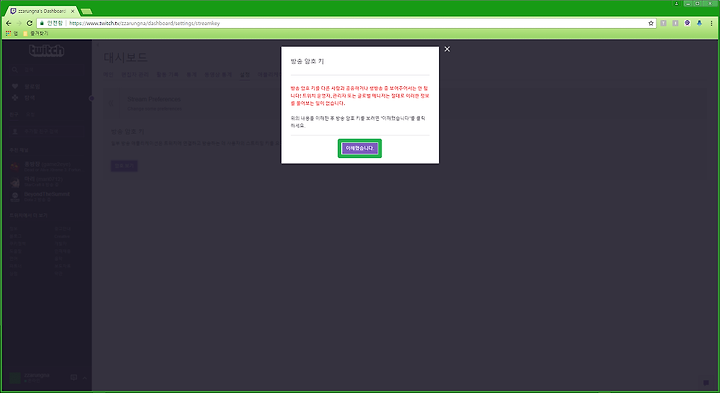Click the heart following icon in sidebar
The height and width of the screenshot is (393, 720).
(x=15, y=86)
